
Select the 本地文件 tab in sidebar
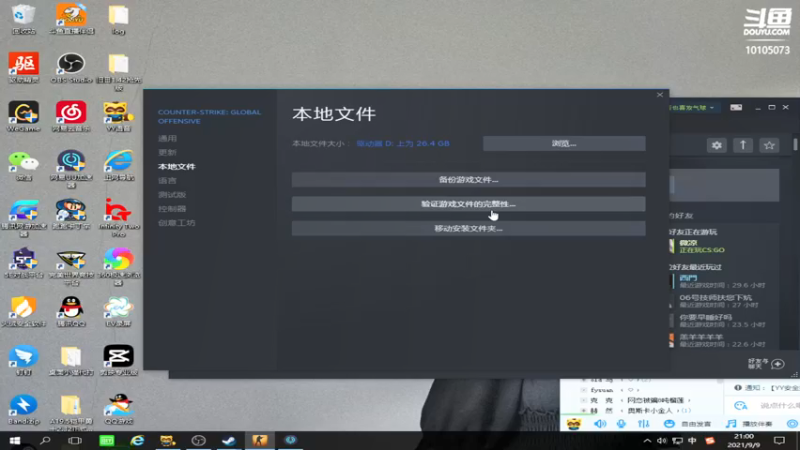[177, 167]
